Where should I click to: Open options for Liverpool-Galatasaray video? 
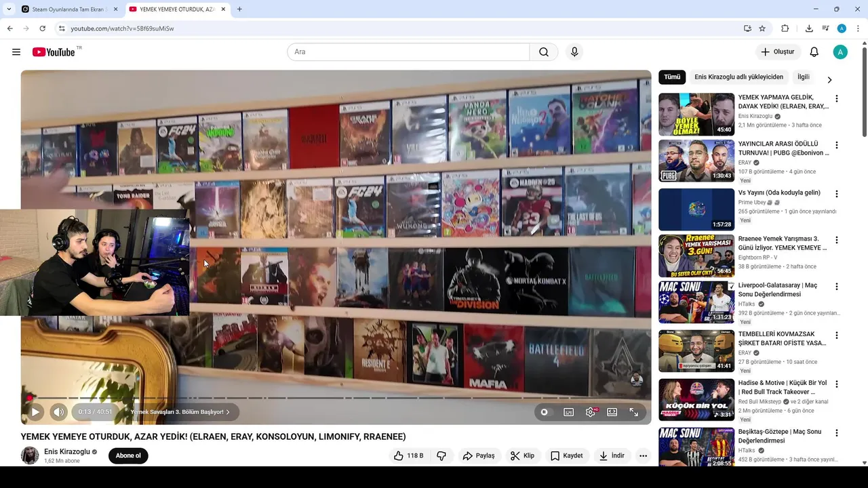(836, 287)
